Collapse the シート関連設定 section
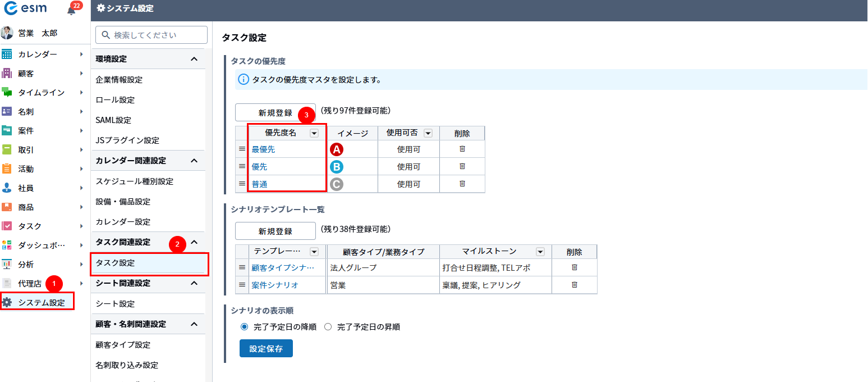Image resolution: width=868 pixels, height=382 pixels. 194,283
